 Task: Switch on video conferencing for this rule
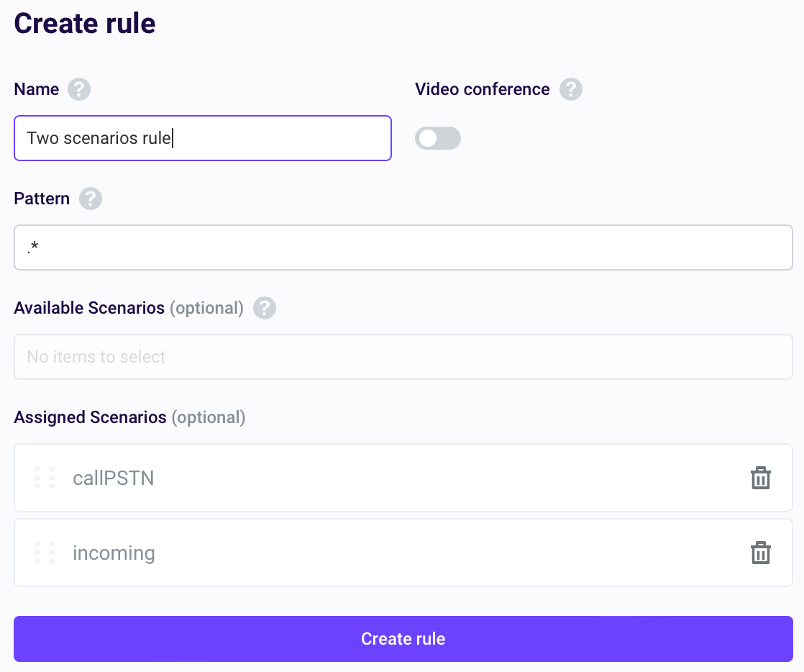[438, 137]
